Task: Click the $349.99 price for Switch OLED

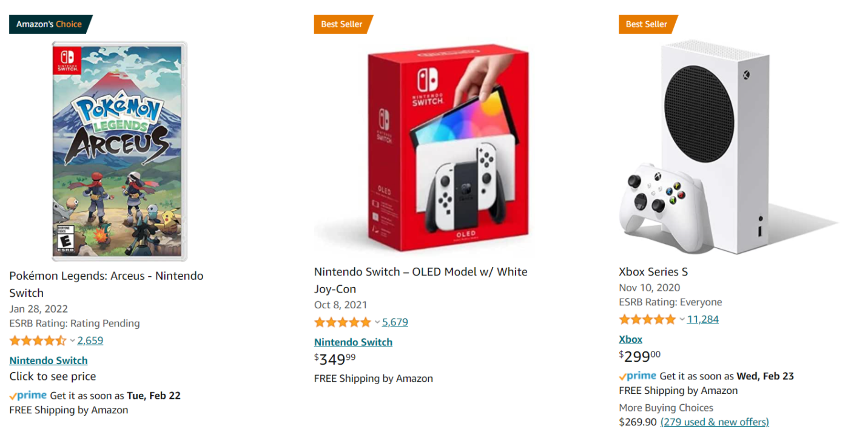Action: (335, 359)
